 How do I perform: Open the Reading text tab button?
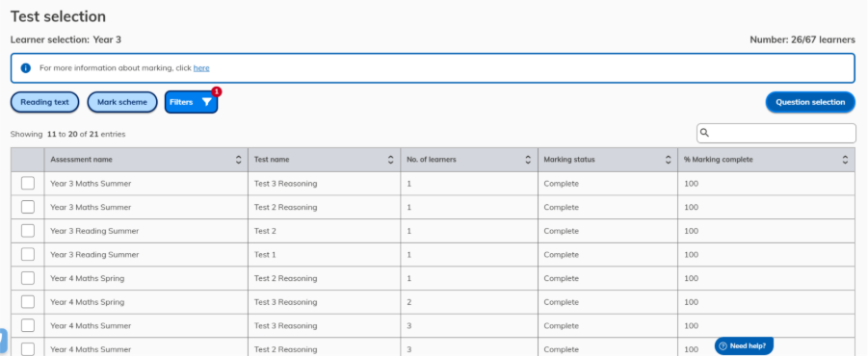coord(45,102)
